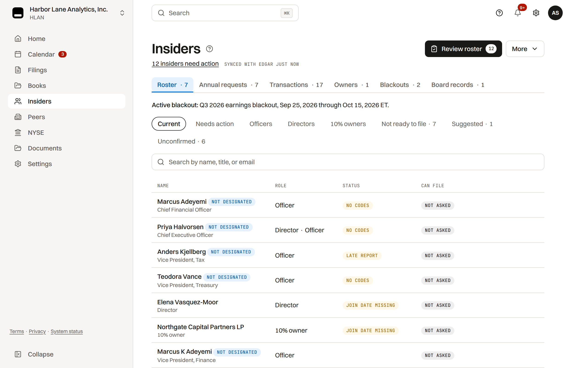Open the Home sidebar item
The height and width of the screenshot is (368, 588).
[x=66, y=39]
